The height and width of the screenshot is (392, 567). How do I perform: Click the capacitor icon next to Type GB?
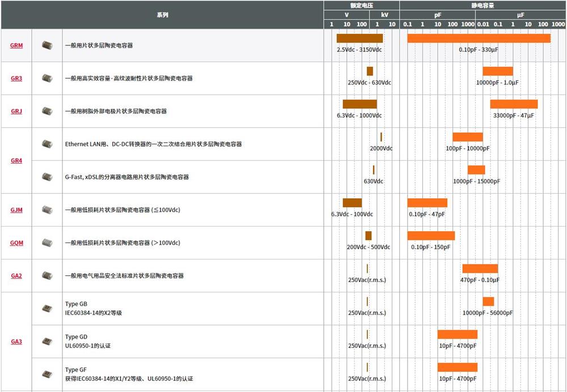point(47,308)
